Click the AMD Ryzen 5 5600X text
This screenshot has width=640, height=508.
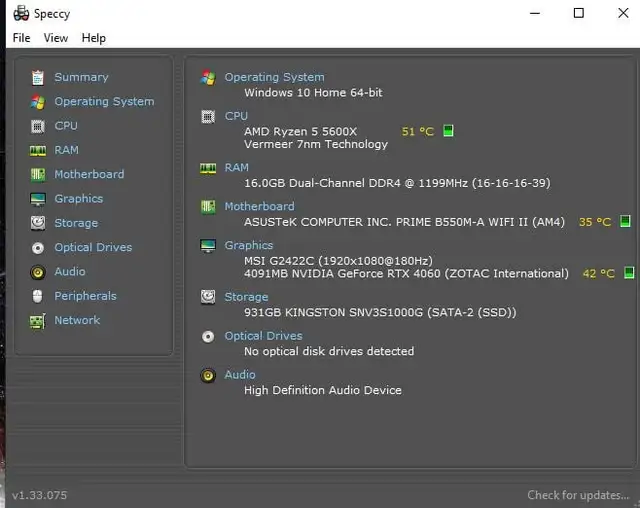click(300, 131)
